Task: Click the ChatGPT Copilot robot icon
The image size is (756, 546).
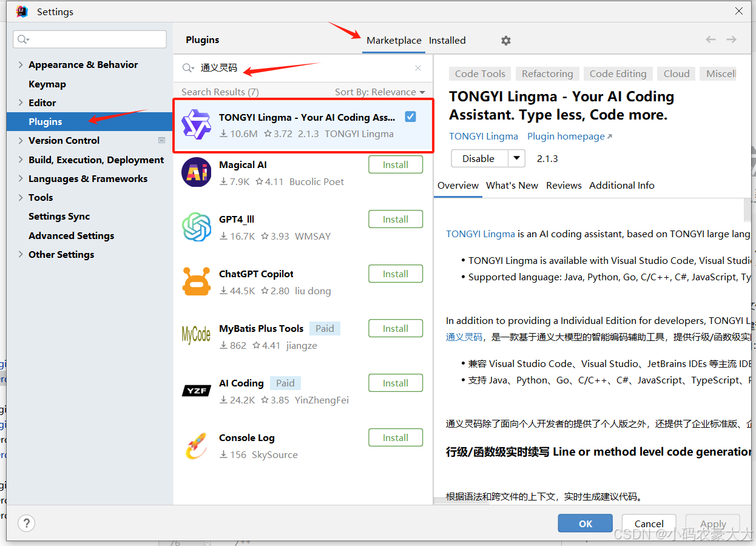Action: [x=196, y=281]
